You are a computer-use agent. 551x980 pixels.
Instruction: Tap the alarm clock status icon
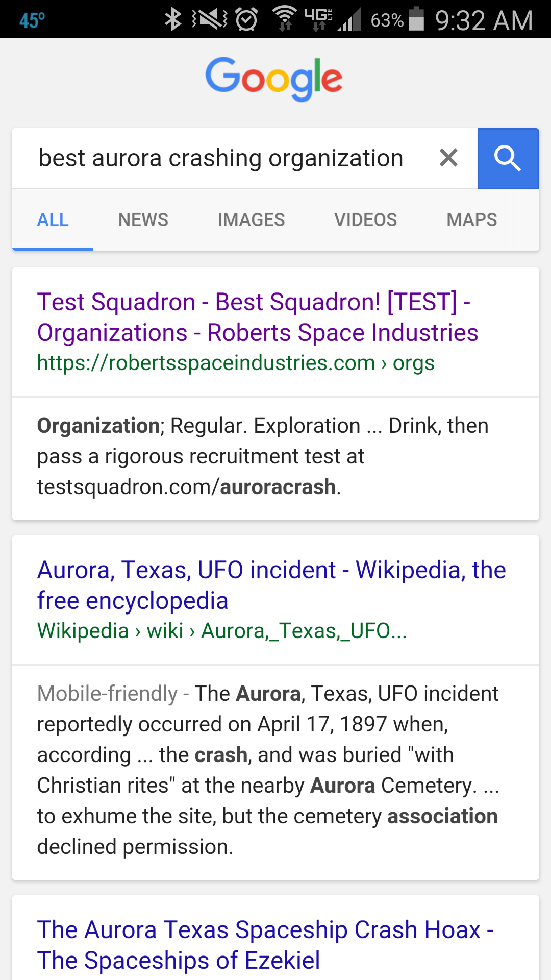[247, 20]
